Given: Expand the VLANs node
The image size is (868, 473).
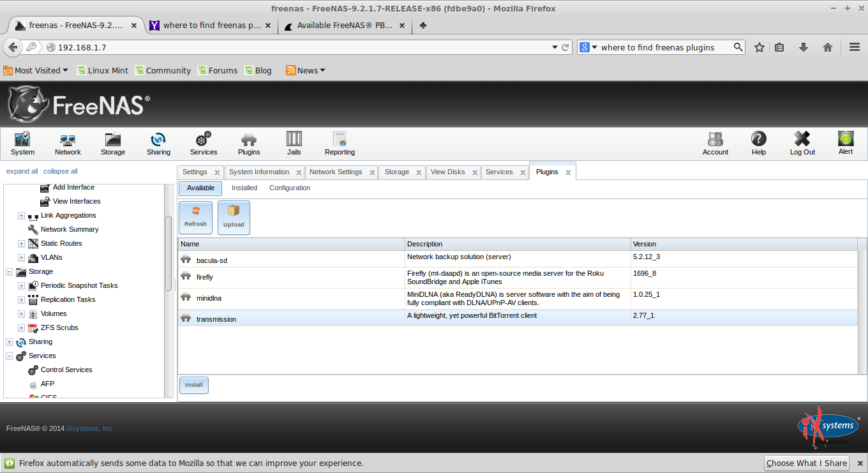Looking at the screenshot, I should click(x=21, y=258).
